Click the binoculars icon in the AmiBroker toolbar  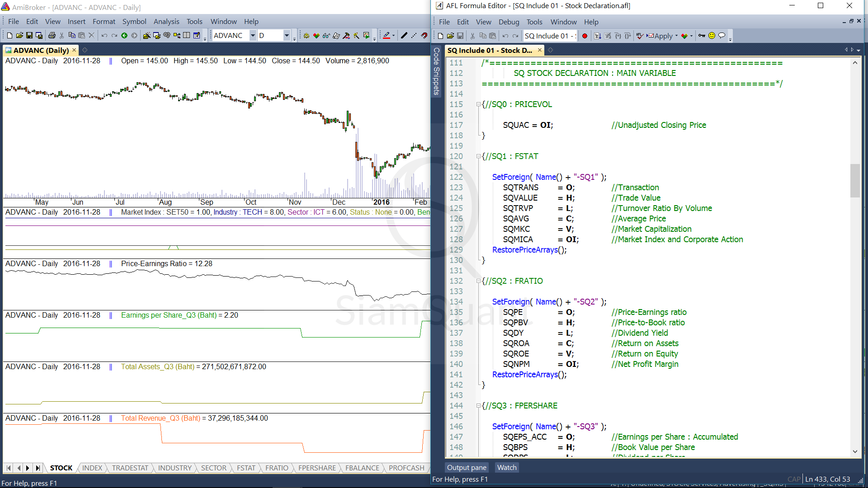[326, 36]
